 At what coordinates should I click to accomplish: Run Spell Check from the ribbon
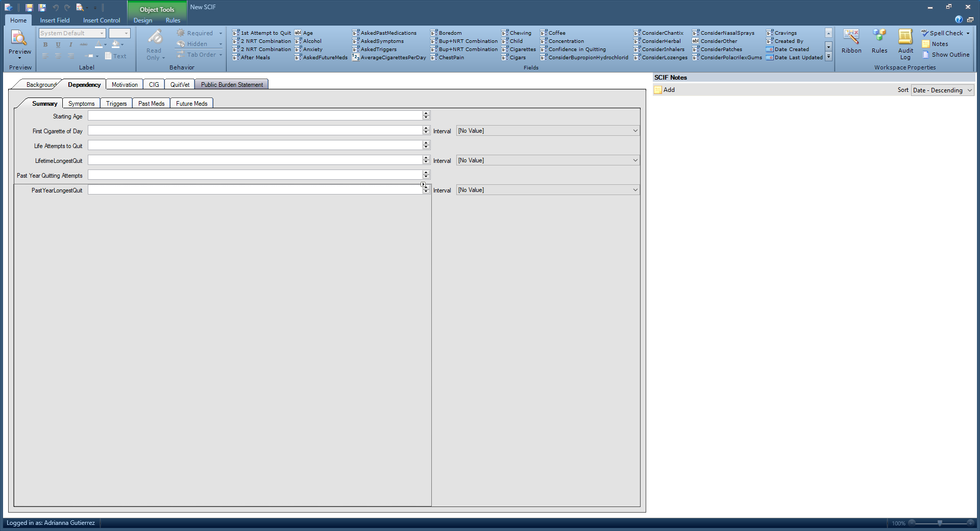pos(945,33)
